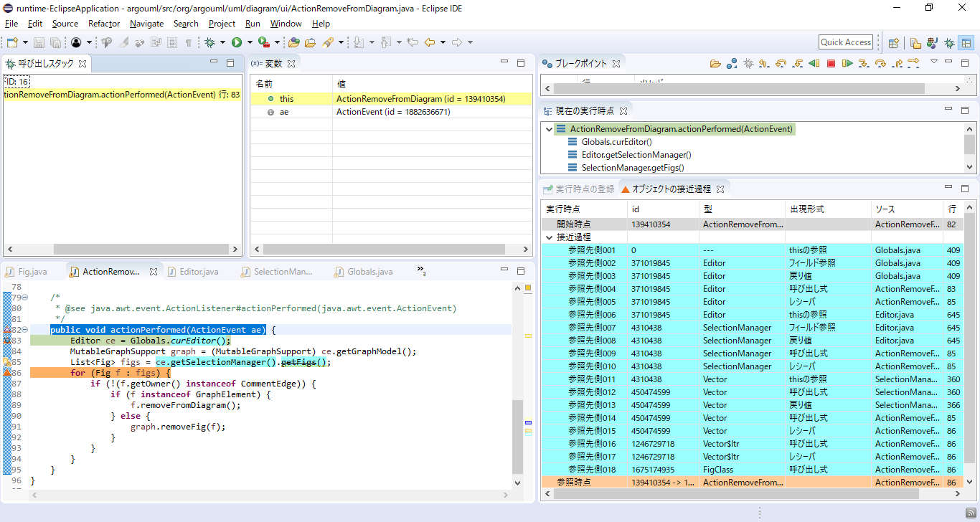
Task: Go to Last Edit Location icon
Action: [x=413, y=43]
